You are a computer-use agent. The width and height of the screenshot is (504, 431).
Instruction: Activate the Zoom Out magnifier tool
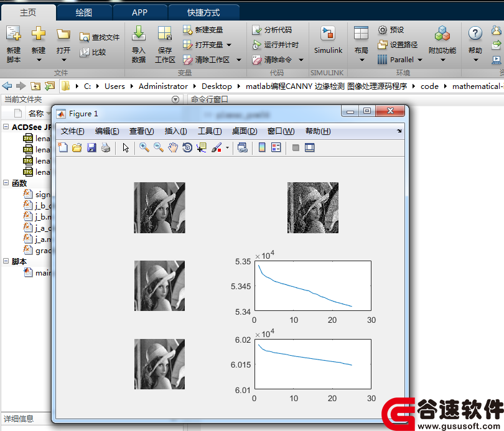[159, 148]
